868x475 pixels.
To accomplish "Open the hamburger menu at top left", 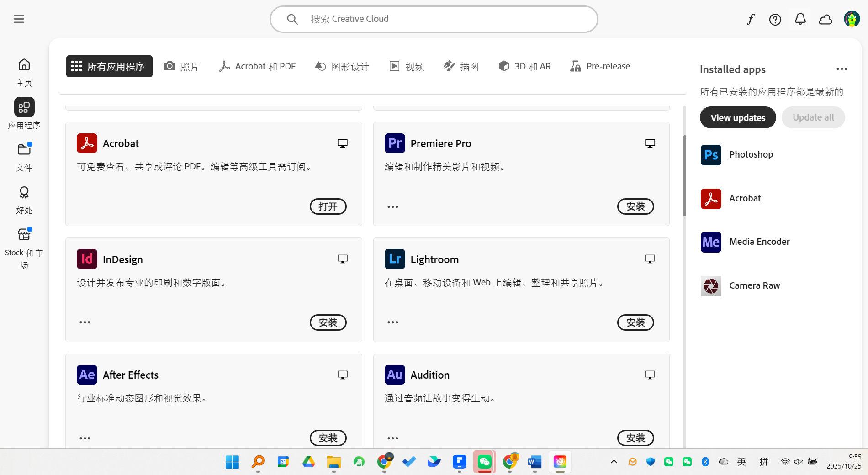I will 19,19.
